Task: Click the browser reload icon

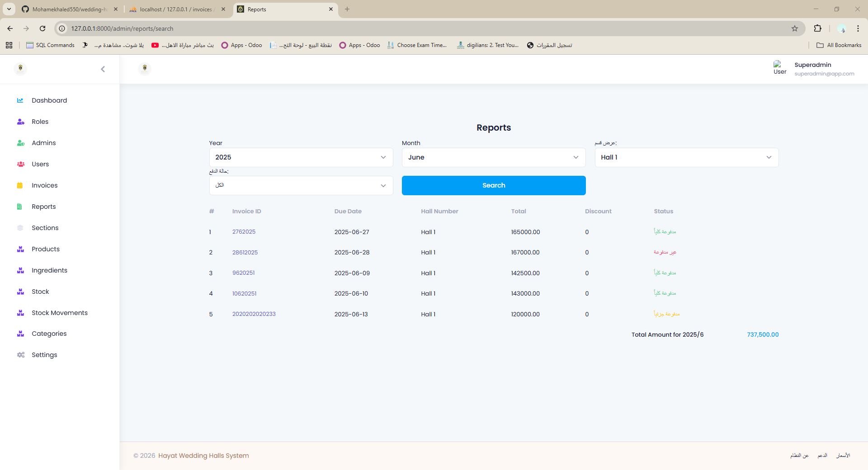Action: click(x=42, y=28)
